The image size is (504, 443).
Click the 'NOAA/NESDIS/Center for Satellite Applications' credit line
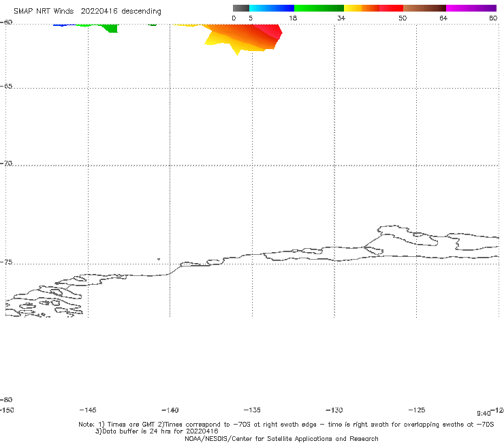(281, 438)
